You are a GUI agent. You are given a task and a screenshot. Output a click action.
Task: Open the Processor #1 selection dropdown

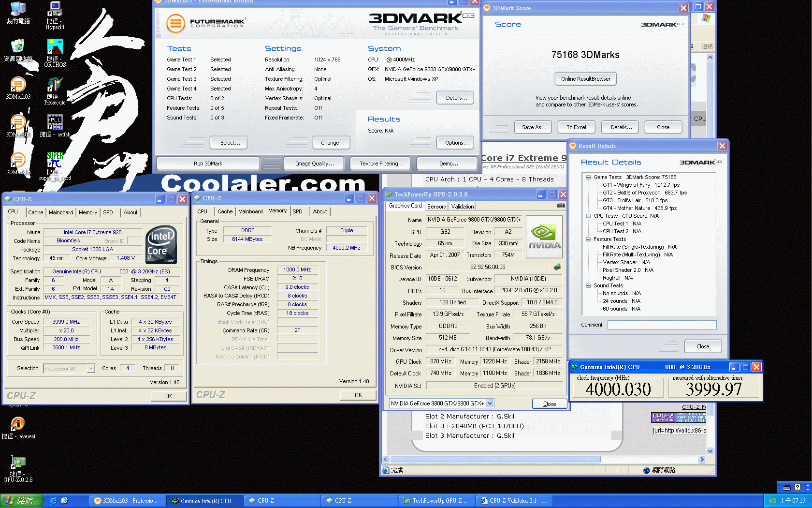(91, 369)
